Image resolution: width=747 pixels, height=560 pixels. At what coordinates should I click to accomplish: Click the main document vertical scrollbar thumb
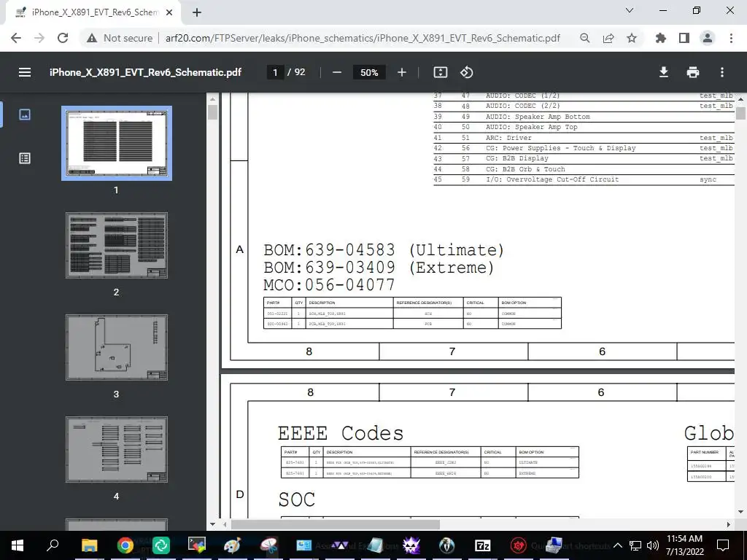pos(741,113)
